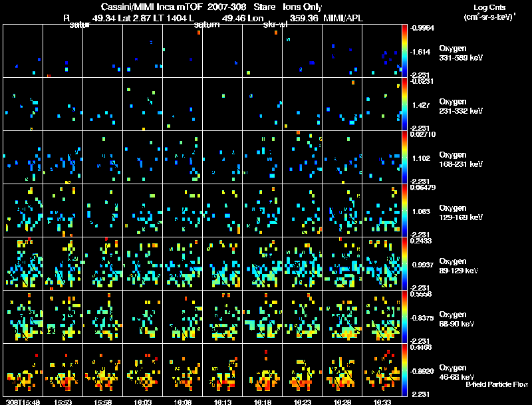This screenshot has width=532, height=405.
Task: Click the '16:03' time axis label
Action: [142, 402]
